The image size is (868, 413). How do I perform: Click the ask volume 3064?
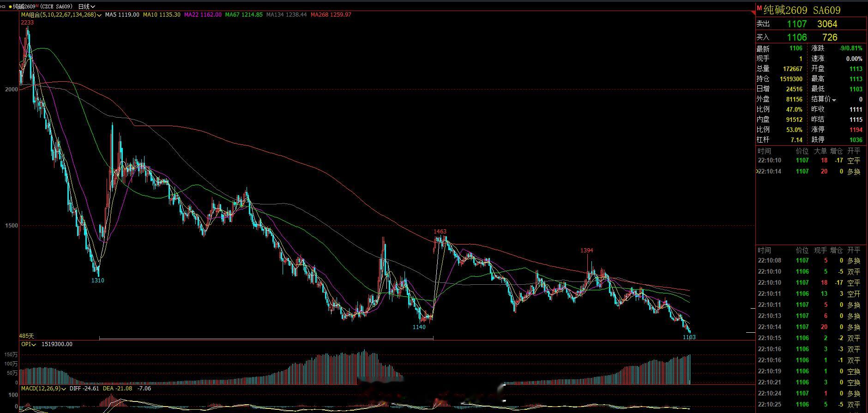click(x=827, y=24)
